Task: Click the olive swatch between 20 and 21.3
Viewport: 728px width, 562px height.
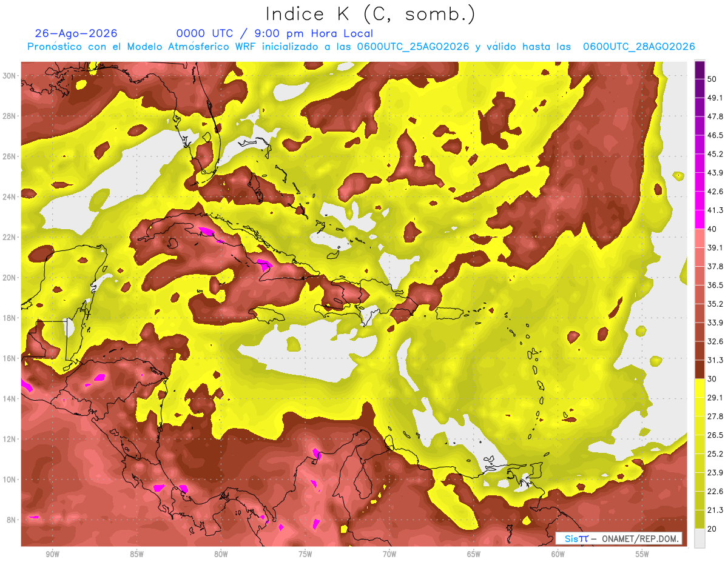Action: 699,519
